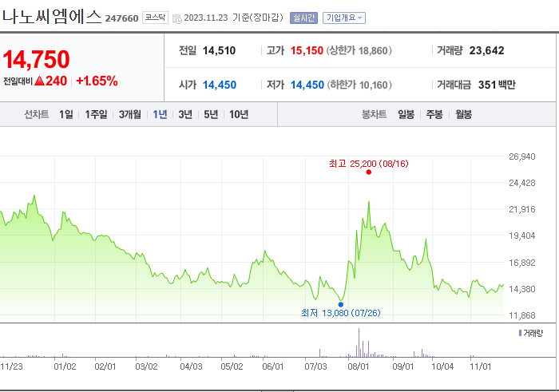Switch to the 주봉 candle chart
559x392 pixels.
[434, 114]
